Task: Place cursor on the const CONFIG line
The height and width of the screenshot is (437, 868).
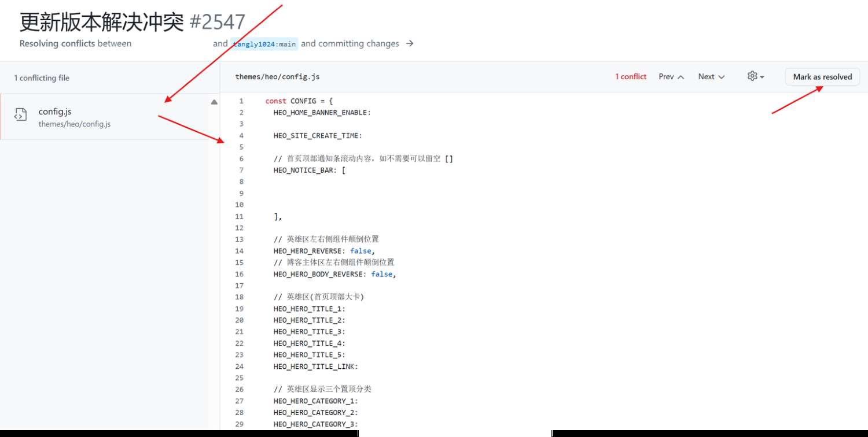Action: coord(299,101)
